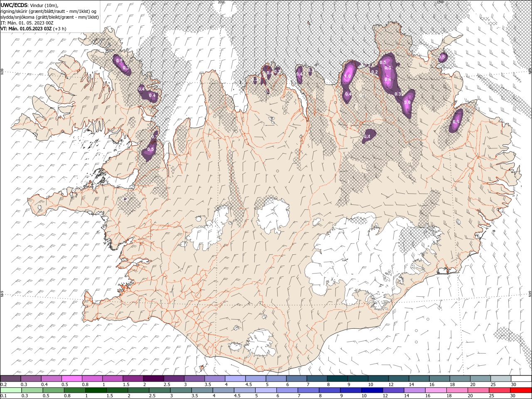Screen dimensions: 532x399
Task: Select the lavender 4 swatch in snow legend
Action: point(235,379)
